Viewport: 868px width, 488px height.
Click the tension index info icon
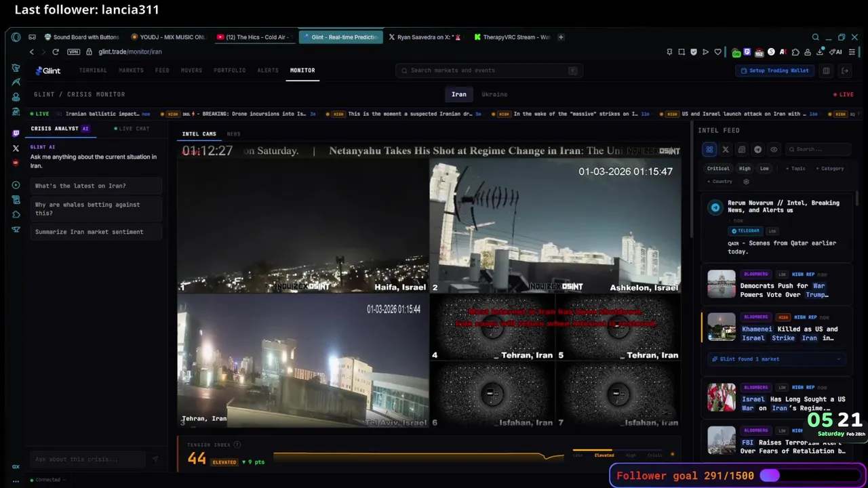tap(237, 445)
